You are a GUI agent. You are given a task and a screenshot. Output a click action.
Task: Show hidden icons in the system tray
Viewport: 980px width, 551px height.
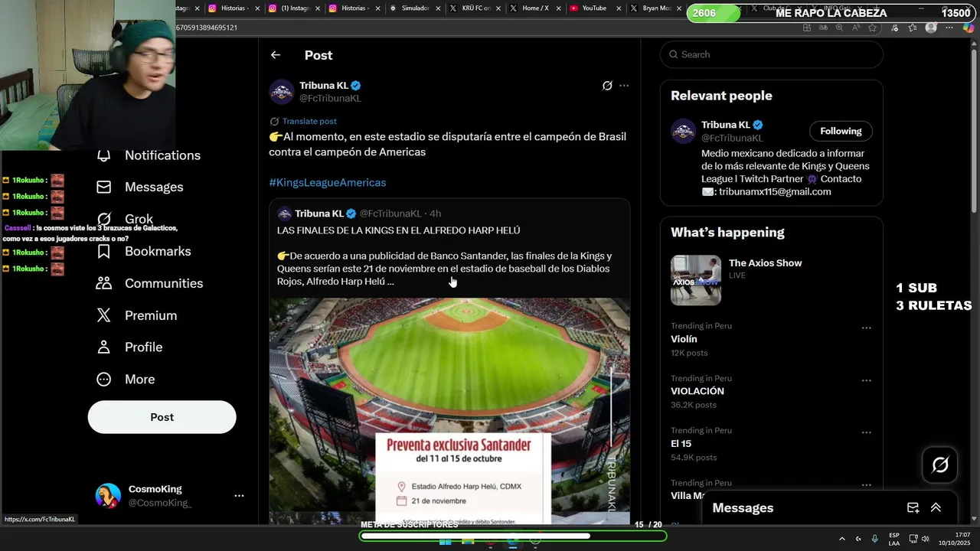(841, 539)
